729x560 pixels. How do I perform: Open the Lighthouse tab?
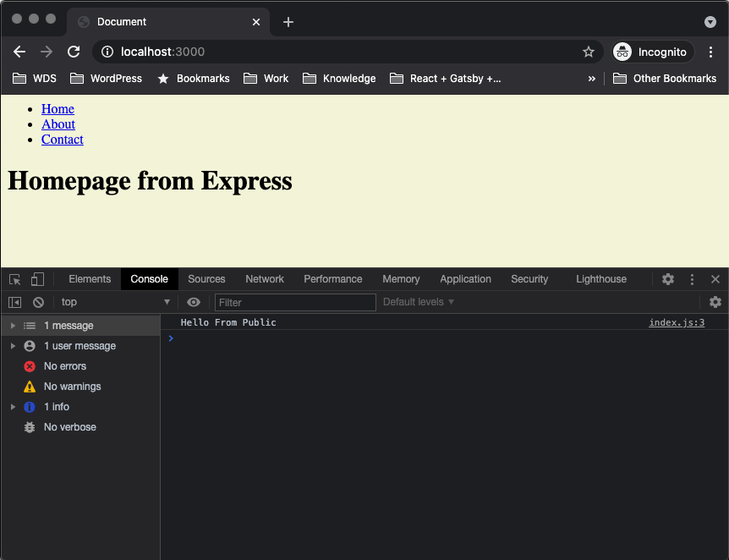tap(601, 279)
